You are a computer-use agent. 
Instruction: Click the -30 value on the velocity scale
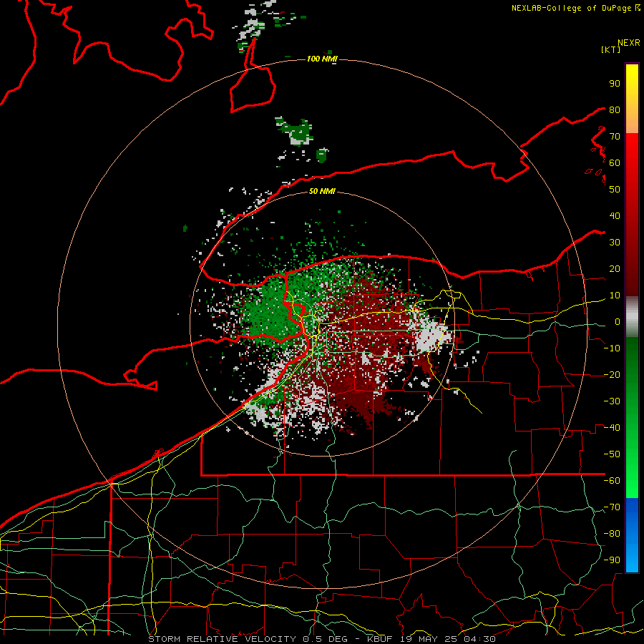612,401
